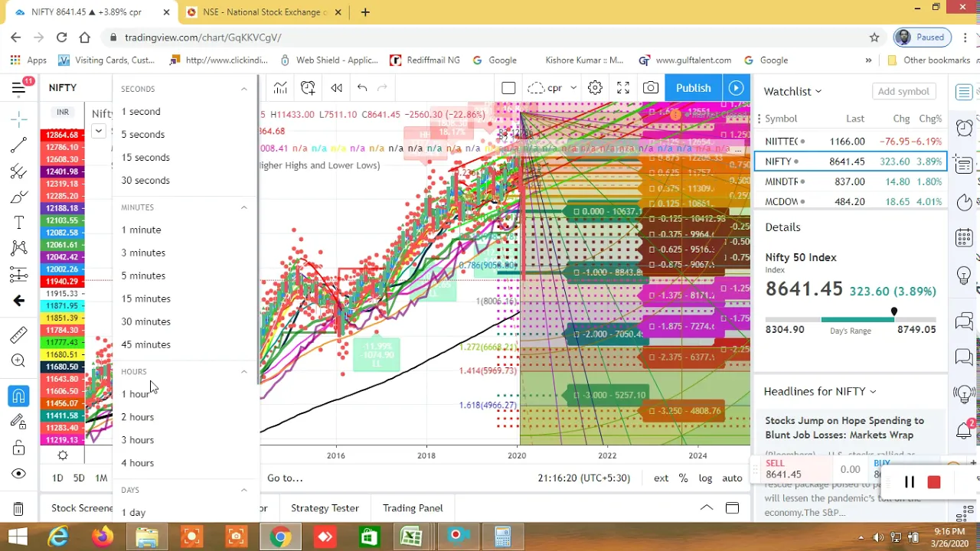The width and height of the screenshot is (980, 551).
Task: Collapse the DAYS interval section
Action: (x=244, y=490)
